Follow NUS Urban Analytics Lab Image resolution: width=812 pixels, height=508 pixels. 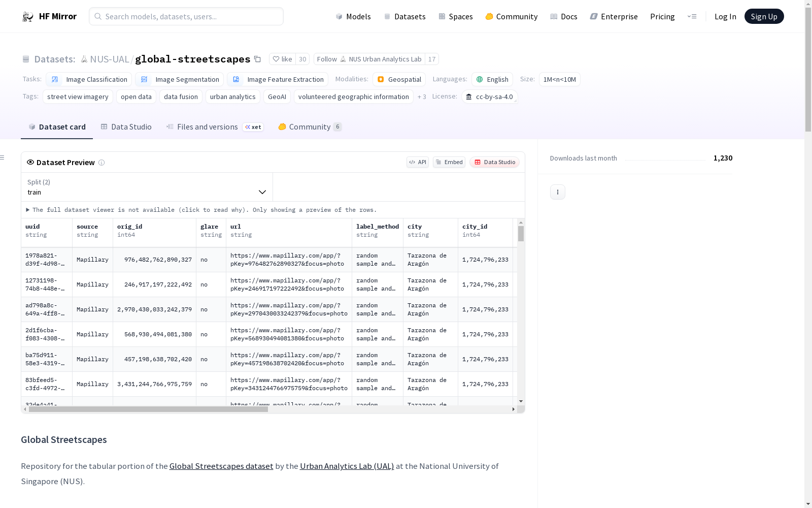click(369, 59)
